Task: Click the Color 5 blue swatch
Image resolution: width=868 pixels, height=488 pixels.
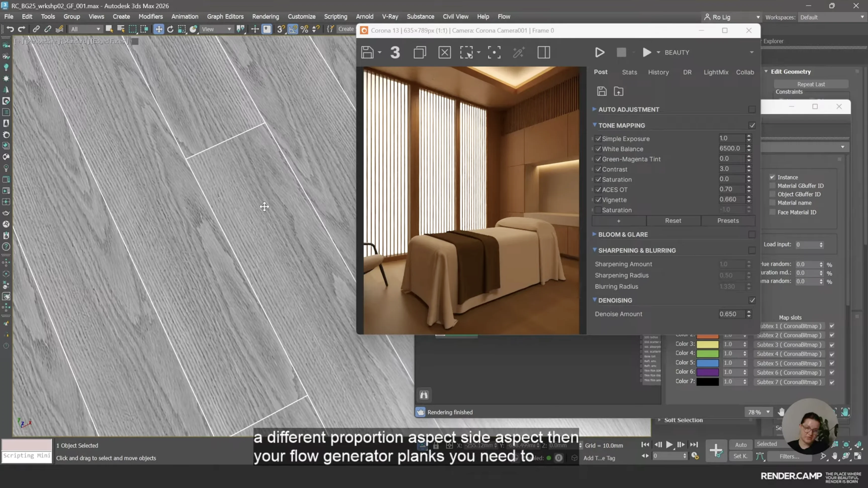Action: tap(707, 363)
